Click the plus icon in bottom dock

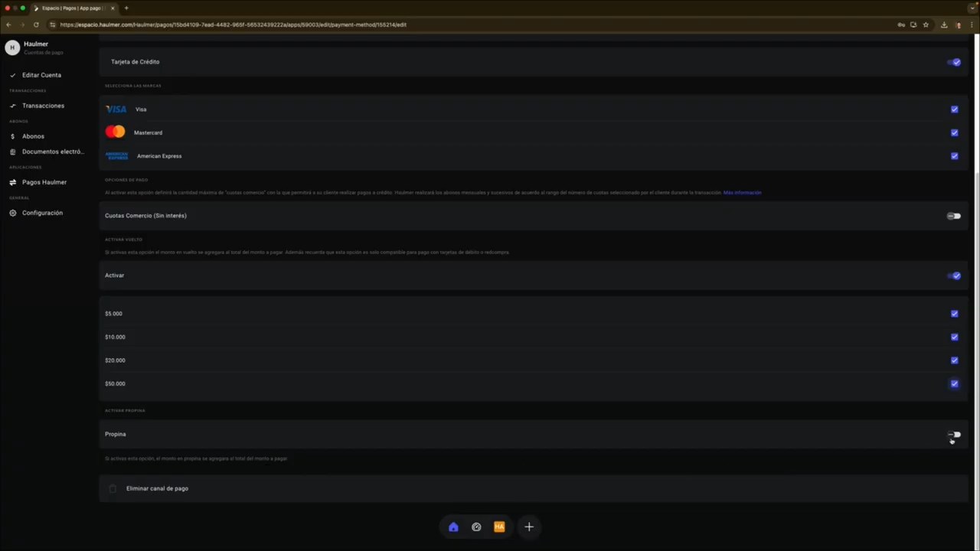(528, 527)
